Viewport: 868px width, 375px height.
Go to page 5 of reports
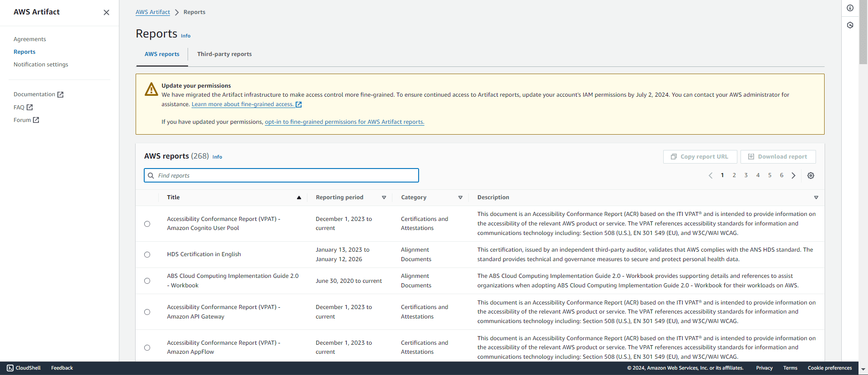click(x=770, y=175)
